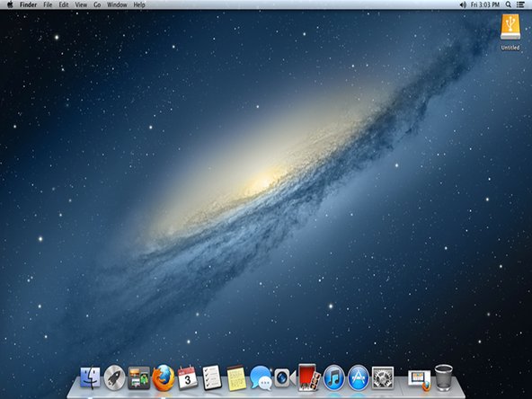Open Finder from the dock
The height and width of the screenshot is (399, 532).
(x=90, y=377)
